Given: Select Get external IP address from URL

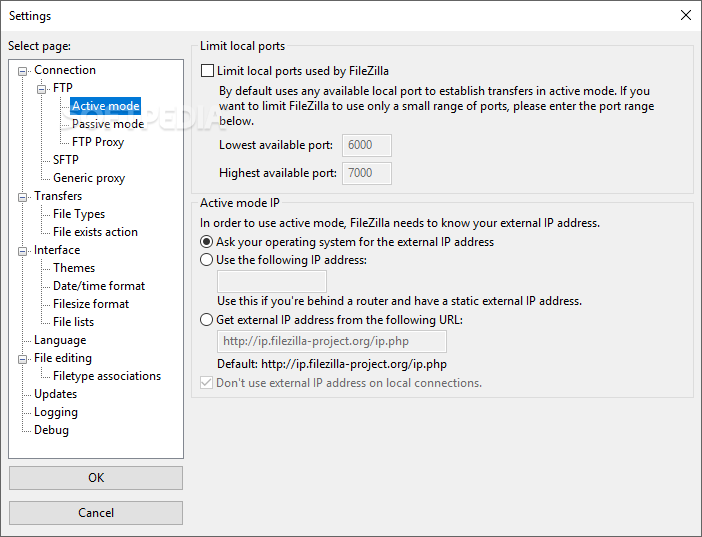Looking at the screenshot, I should [x=207, y=320].
